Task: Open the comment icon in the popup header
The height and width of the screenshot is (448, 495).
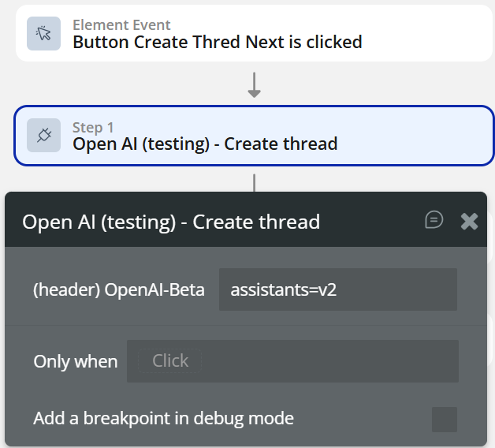Action: coord(434,220)
